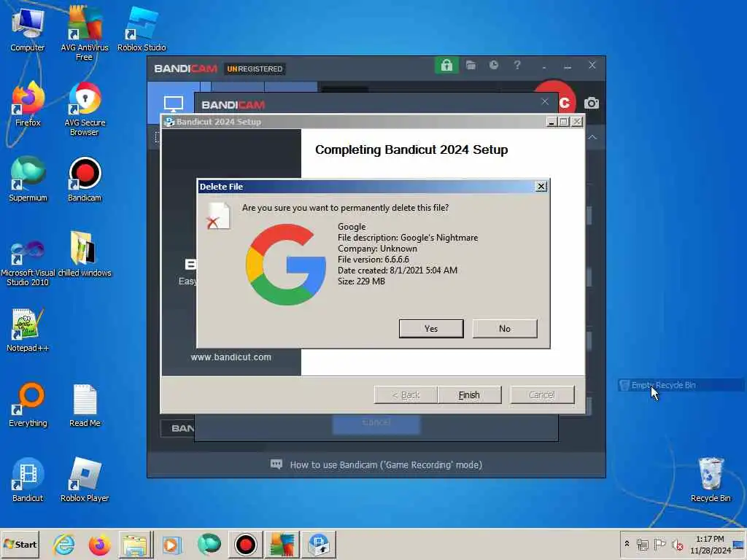This screenshot has width=747, height=560.
Task: Open the network tray icon
Action: click(x=643, y=544)
